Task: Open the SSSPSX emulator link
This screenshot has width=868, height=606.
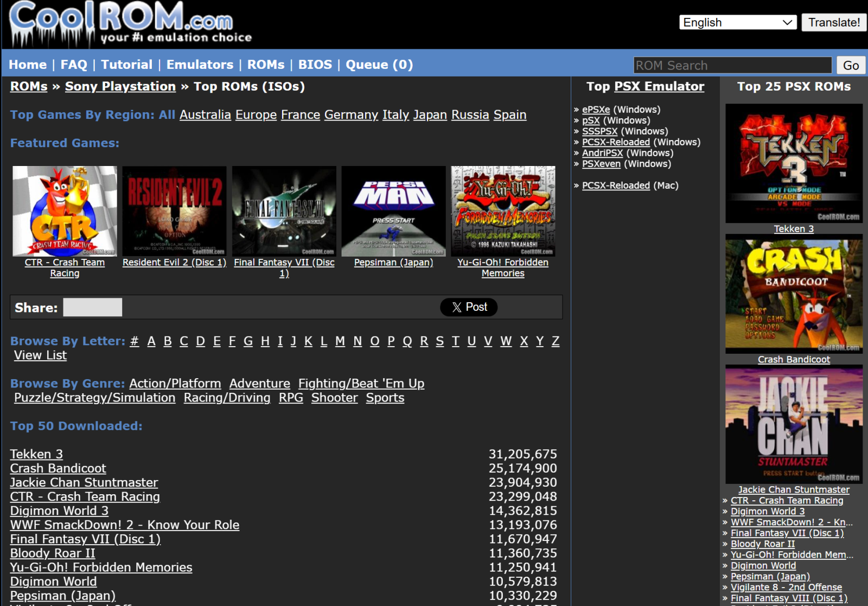Action: point(600,131)
